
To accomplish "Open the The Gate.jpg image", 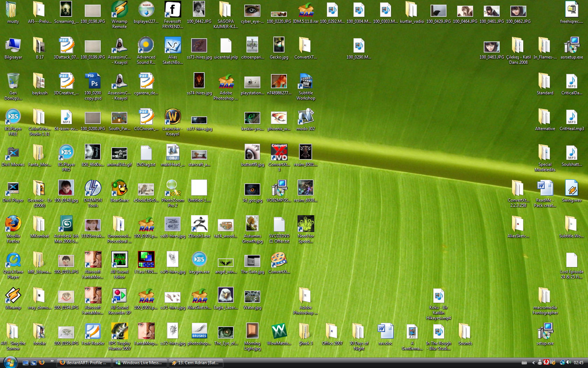I will click(x=252, y=263).
